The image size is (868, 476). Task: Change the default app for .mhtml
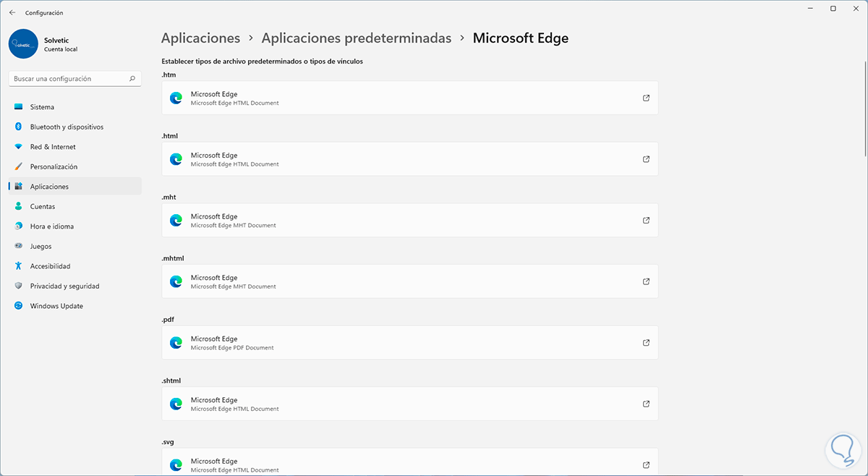[409, 281]
